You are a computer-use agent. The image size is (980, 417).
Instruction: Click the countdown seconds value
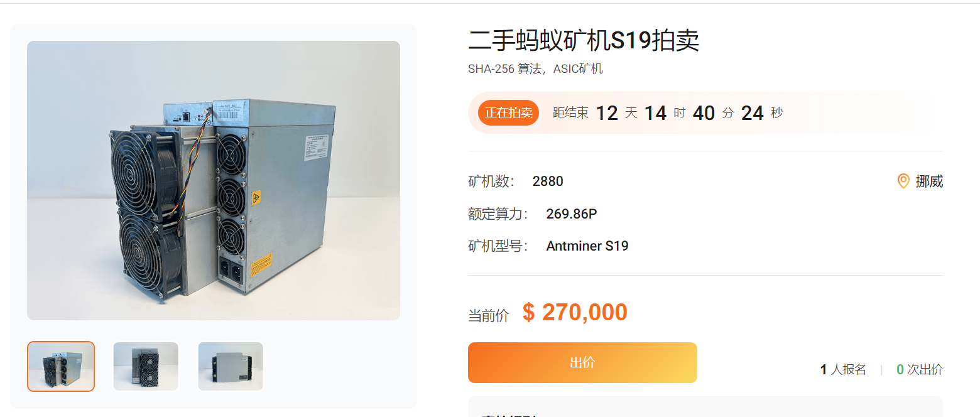coord(753,113)
